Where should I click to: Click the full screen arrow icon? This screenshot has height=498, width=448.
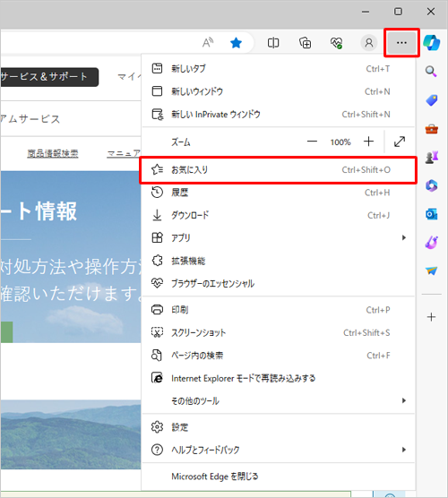click(400, 142)
